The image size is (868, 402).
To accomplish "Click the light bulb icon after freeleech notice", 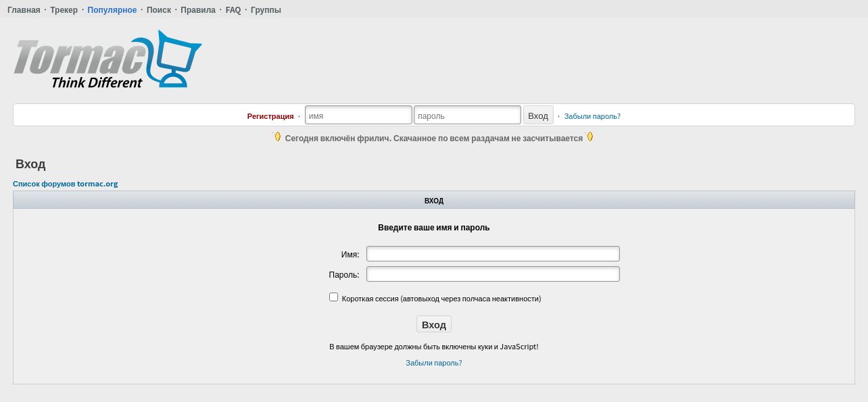I will pos(589,136).
